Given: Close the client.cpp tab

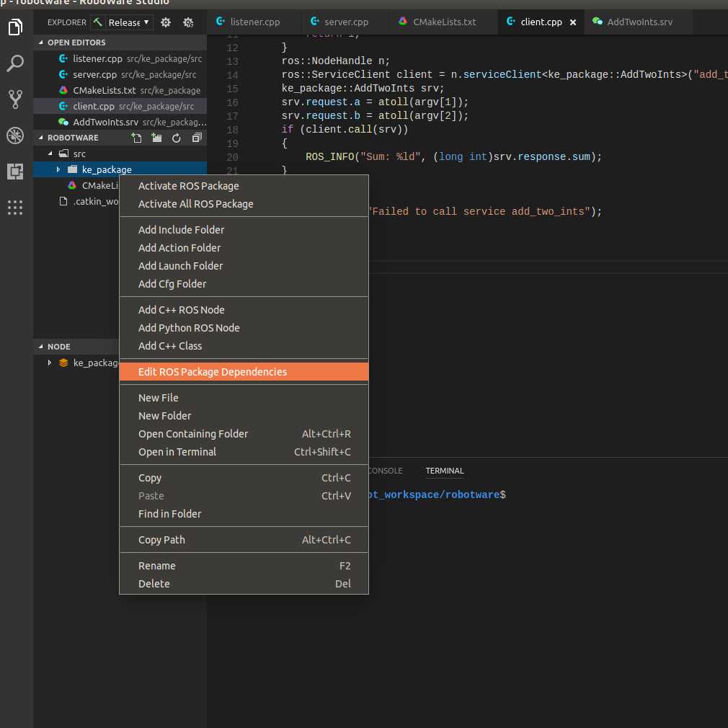Looking at the screenshot, I should [x=573, y=22].
